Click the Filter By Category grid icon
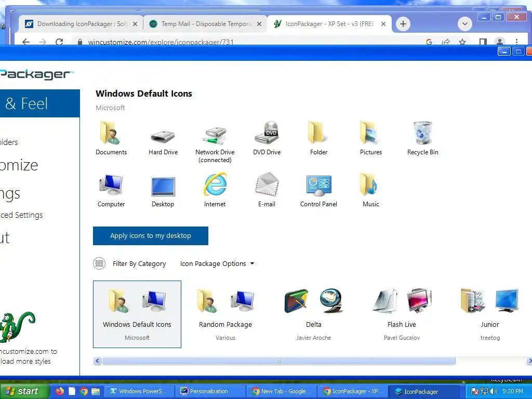The image size is (532, 399). (x=99, y=263)
